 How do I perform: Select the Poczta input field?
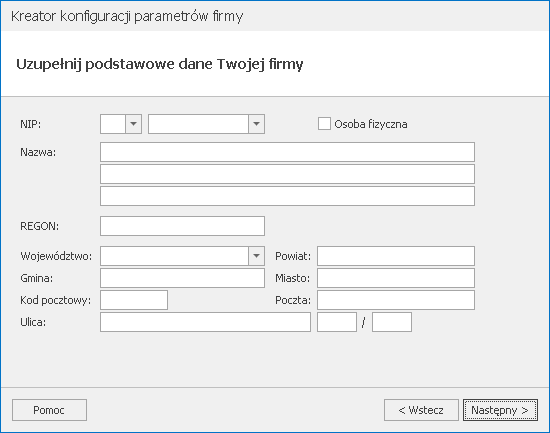coord(396,300)
